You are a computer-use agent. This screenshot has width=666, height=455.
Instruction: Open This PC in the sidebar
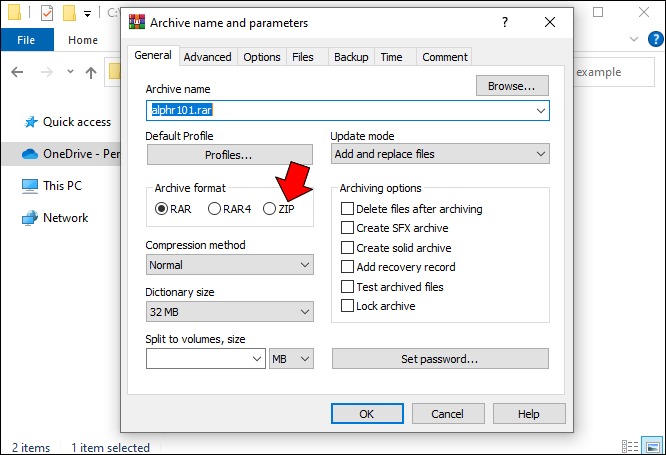coord(62,186)
